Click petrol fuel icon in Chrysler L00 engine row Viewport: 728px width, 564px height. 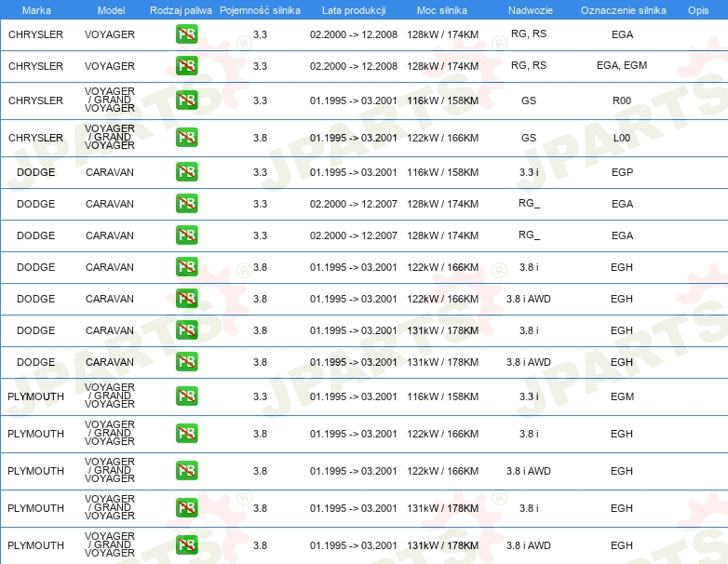tap(186, 138)
